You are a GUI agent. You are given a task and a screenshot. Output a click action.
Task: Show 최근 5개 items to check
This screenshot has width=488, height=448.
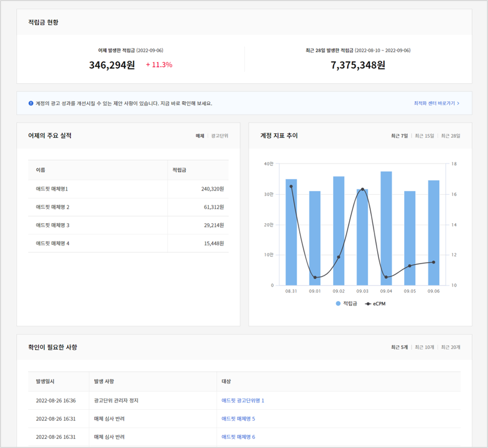399,347
